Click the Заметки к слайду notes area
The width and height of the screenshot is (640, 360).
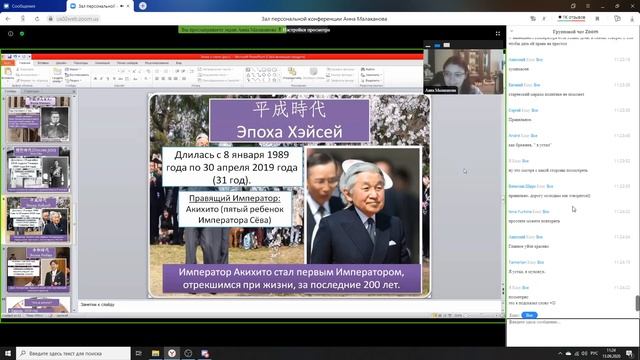[289, 304]
